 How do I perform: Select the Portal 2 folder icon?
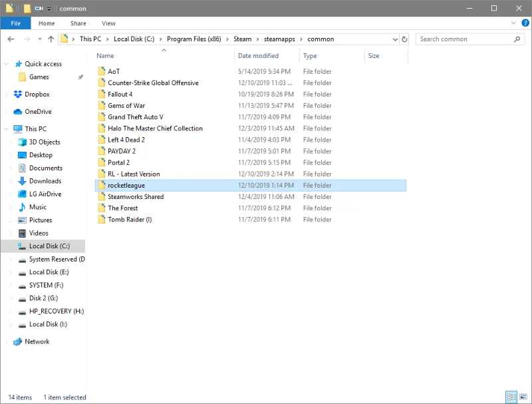[102, 162]
